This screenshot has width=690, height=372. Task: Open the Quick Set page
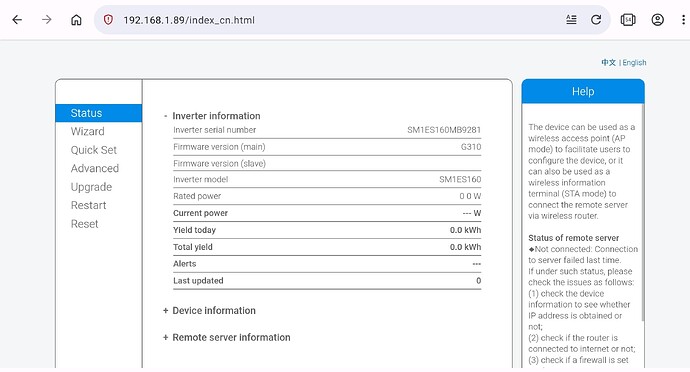94,150
